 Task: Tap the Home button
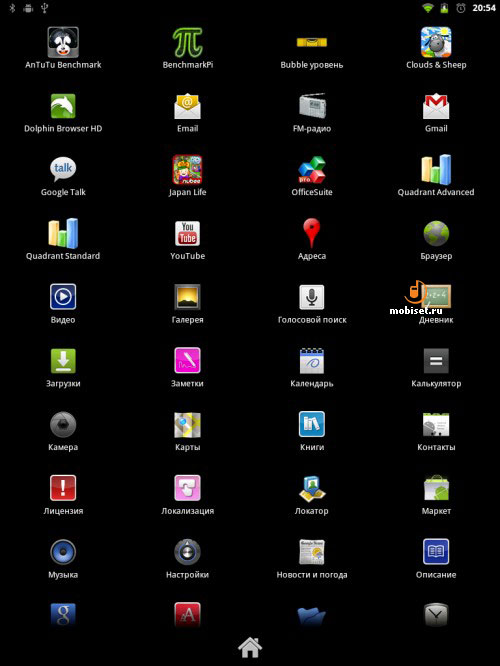click(250, 647)
